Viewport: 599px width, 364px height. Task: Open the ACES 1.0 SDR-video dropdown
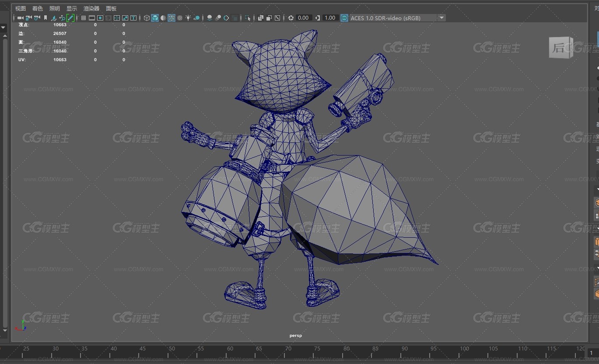coord(397,18)
